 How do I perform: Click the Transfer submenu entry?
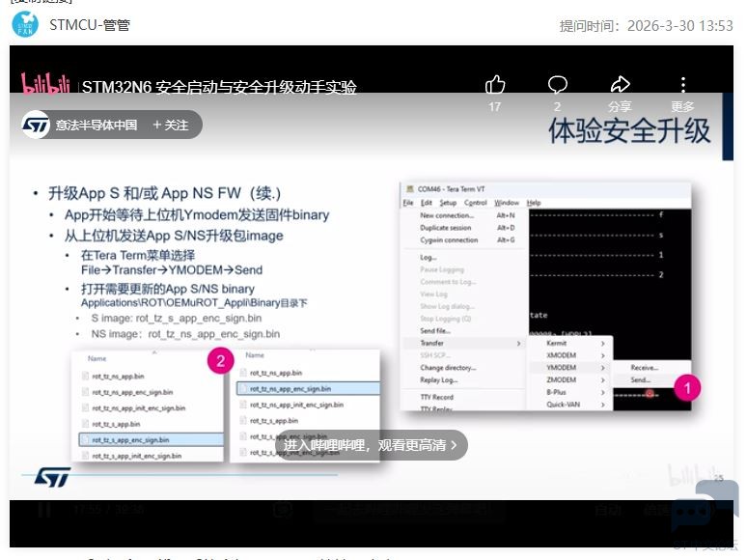[464, 343]
